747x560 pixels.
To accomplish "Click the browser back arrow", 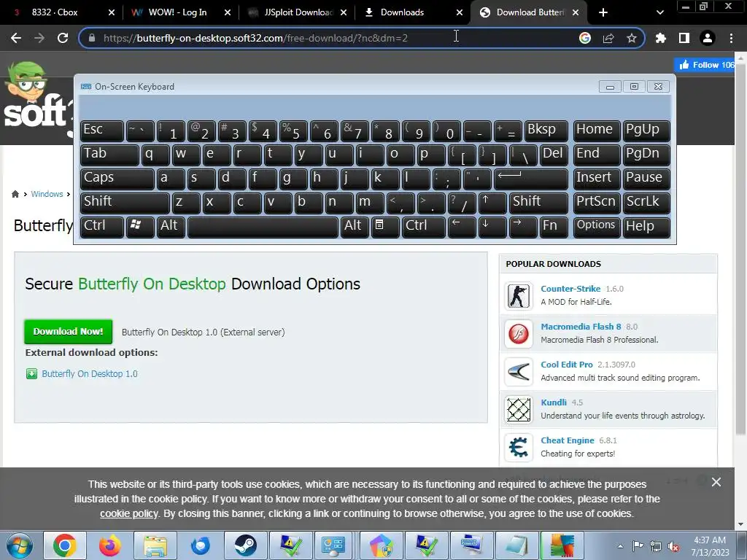I will click(x=16, y=38).
